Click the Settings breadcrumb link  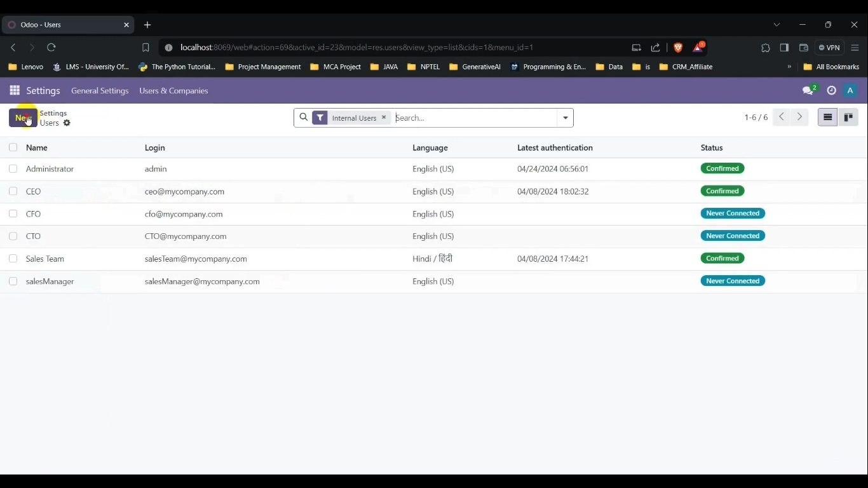[x=53, y=113]
